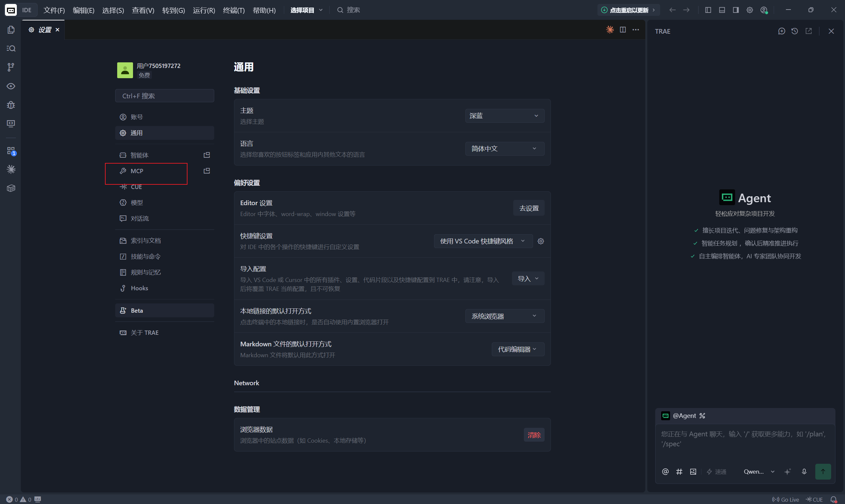Viewport: 845px width, 504px height.
Task: Open the Explorer files icon in activity bar
Action: 11,30
